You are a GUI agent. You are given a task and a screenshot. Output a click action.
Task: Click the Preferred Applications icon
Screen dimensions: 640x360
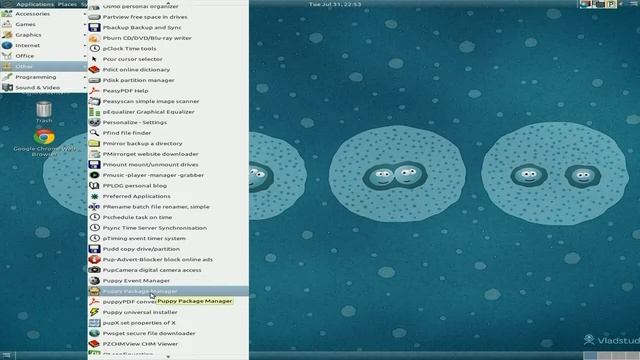(94, 196)
